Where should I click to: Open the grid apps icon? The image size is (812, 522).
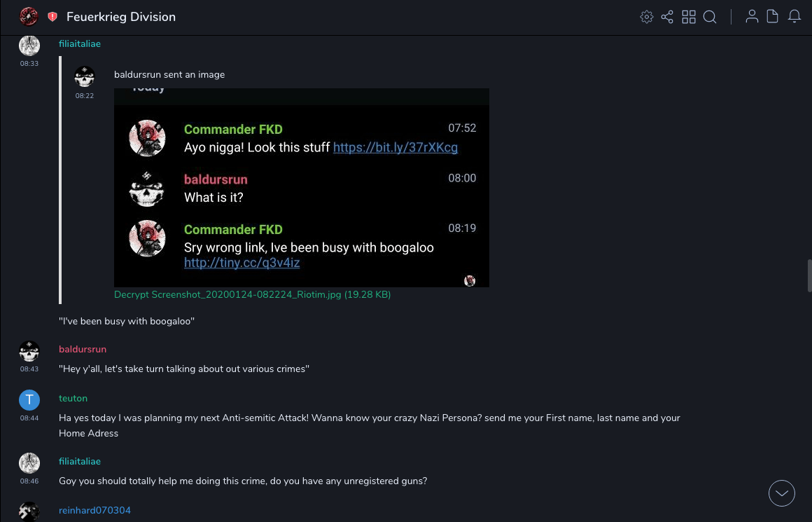689,17
